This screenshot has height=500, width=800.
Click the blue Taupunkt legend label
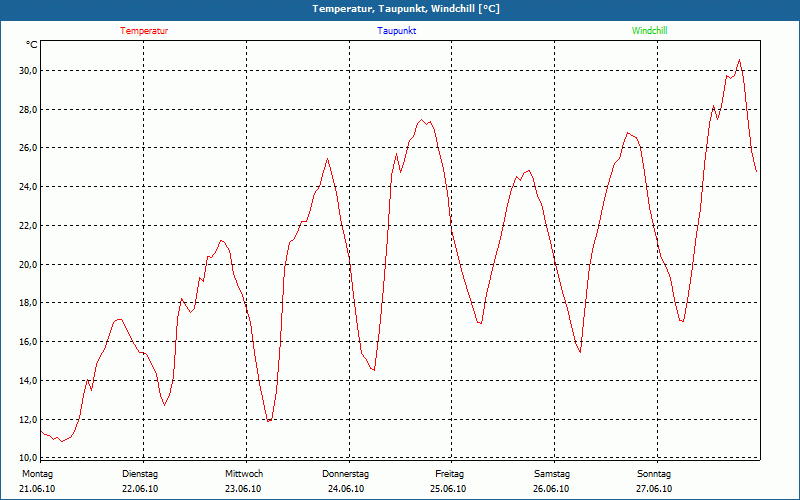(x=397, y=31)
